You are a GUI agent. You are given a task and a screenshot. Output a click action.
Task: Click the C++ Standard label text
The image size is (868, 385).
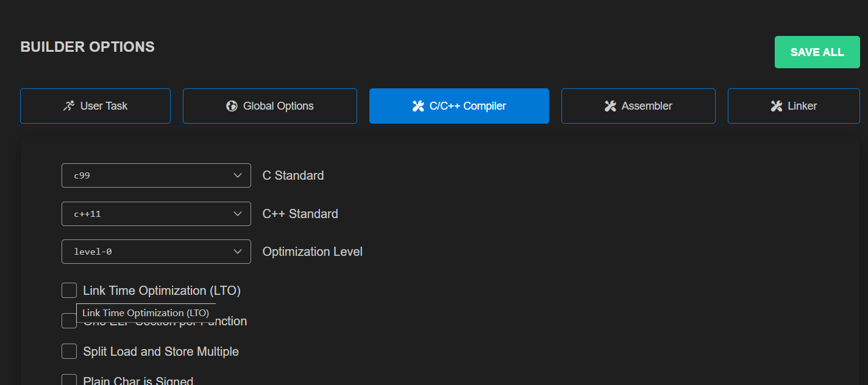[x=301, y=214]
